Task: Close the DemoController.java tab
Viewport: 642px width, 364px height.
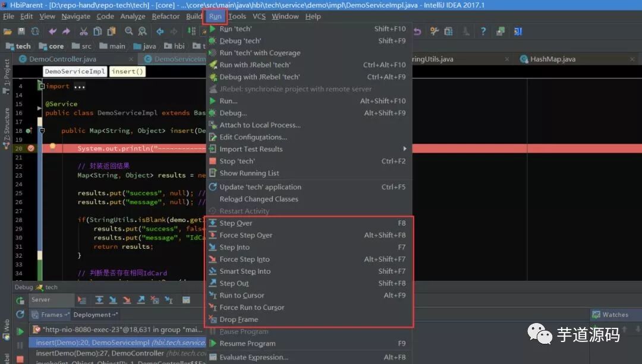Action: pyautogui.click(x=131, y=59)
